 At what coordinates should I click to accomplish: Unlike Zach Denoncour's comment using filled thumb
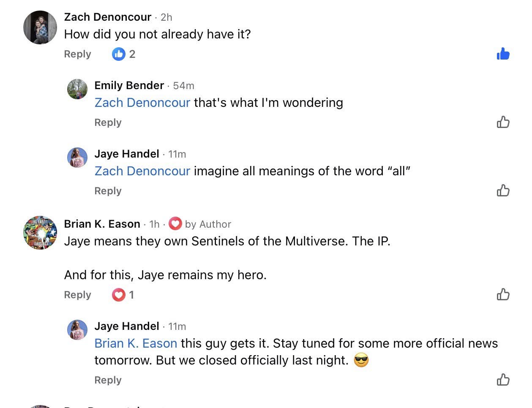click(x=503, y=54)
